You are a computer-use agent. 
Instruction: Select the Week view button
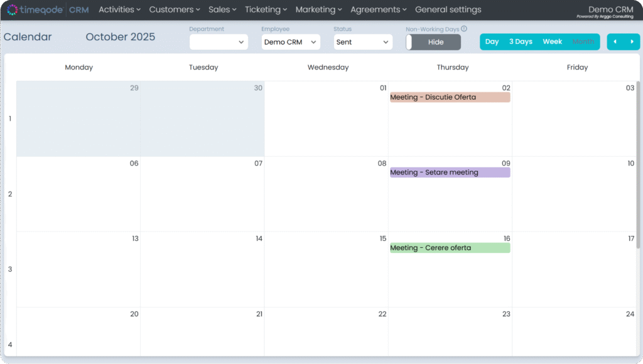click(x=552, y=42)
